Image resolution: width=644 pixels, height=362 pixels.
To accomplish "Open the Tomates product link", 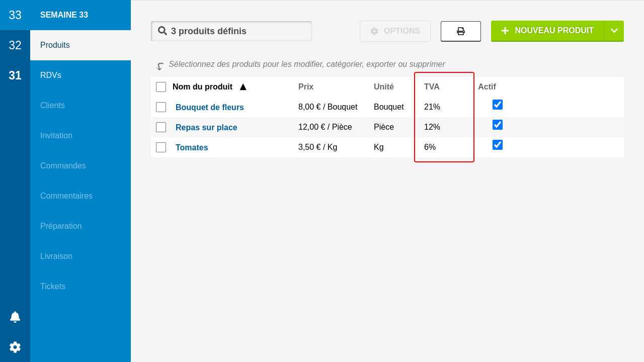I will point(192,147).
